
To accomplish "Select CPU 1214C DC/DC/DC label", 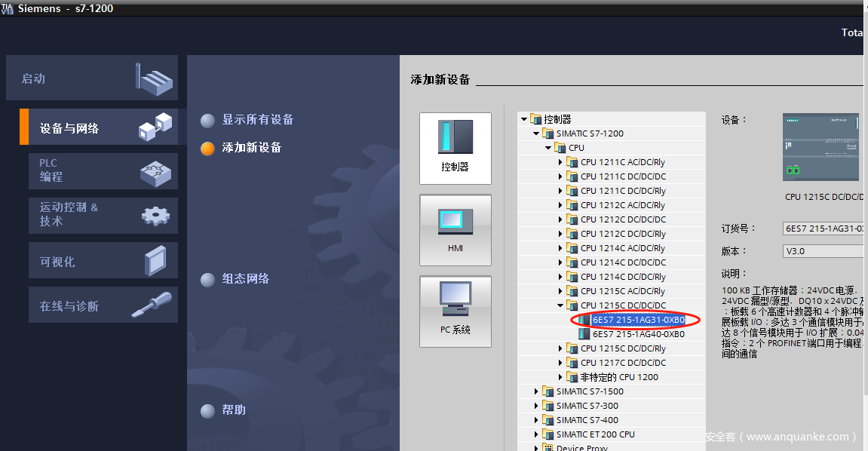I will point(624,262).
